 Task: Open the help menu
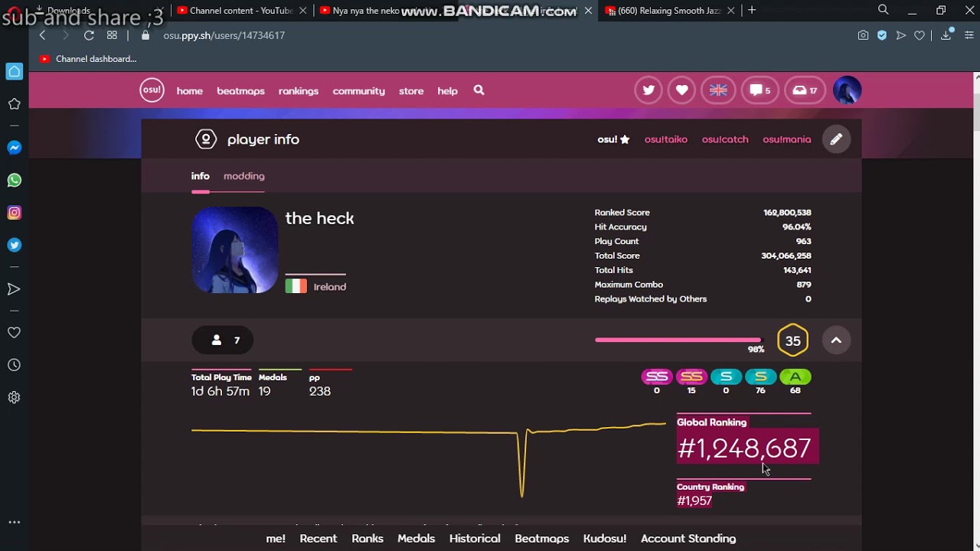(x=447, y=91)
